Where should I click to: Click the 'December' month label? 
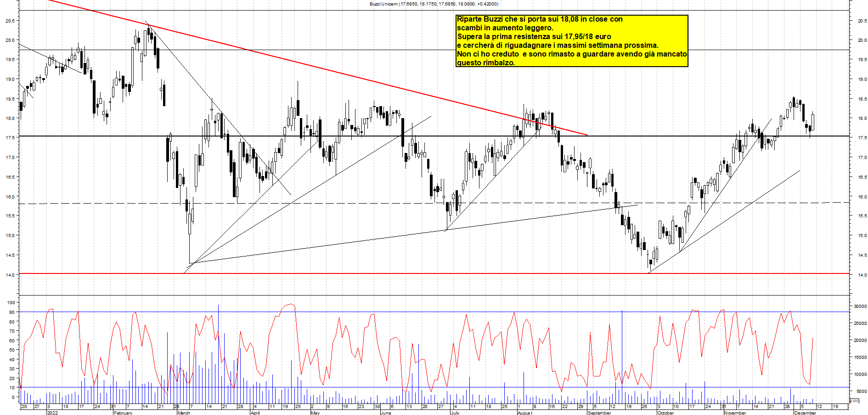806,413
